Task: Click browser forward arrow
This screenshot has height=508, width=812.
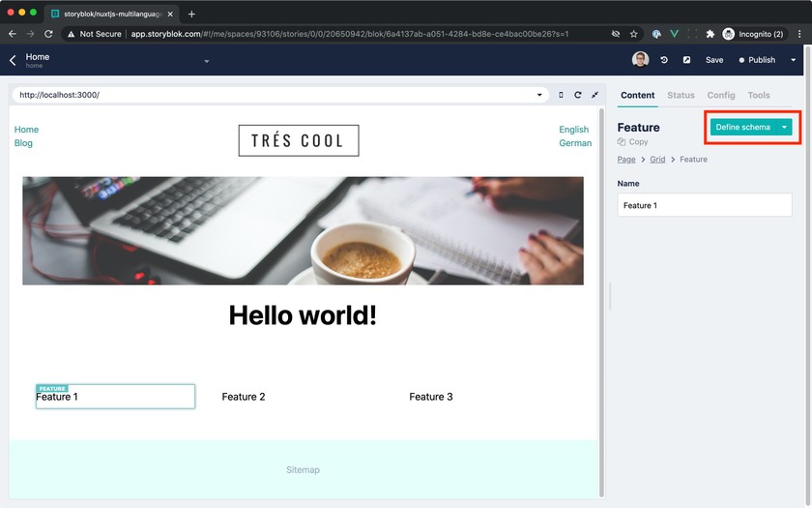Action: [31, 34]
